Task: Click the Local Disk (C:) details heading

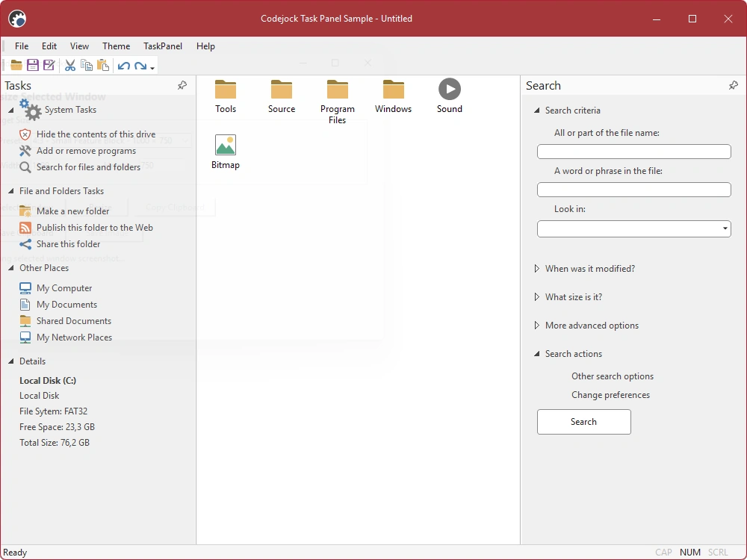Action: (x=48, y=381)
